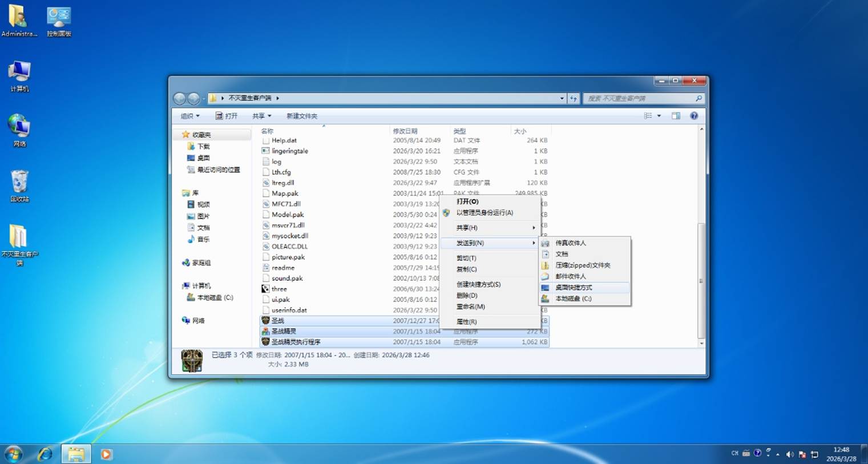
Task: Click the media player taskbar icon
Action: pyautogui.click(x=106, y=454)
